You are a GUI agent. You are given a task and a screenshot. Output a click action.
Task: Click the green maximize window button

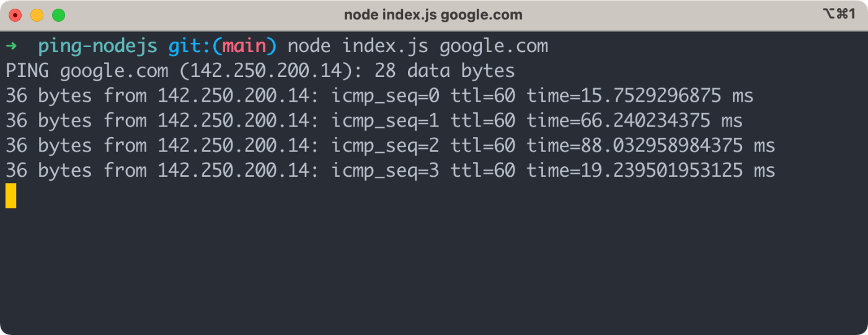click(58, 16)
